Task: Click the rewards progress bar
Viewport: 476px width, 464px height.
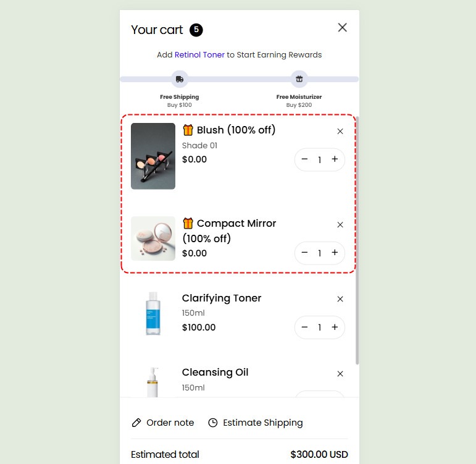Action: [239, 79]
